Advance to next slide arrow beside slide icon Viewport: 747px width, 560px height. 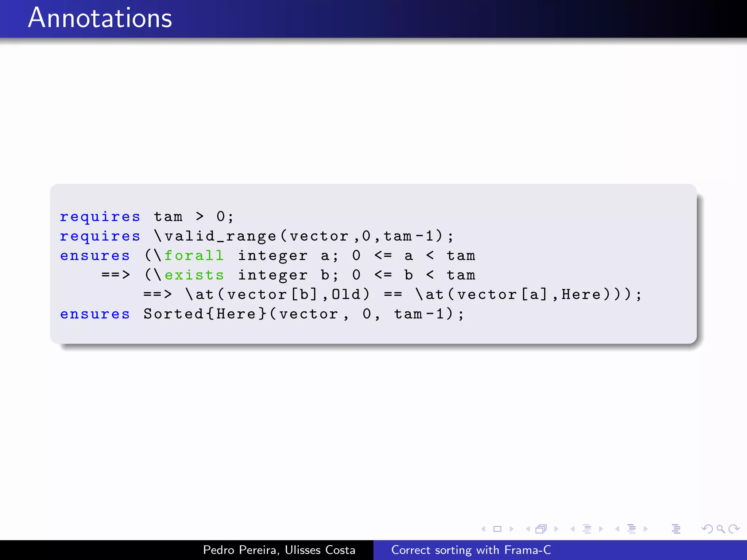[511, 529]
